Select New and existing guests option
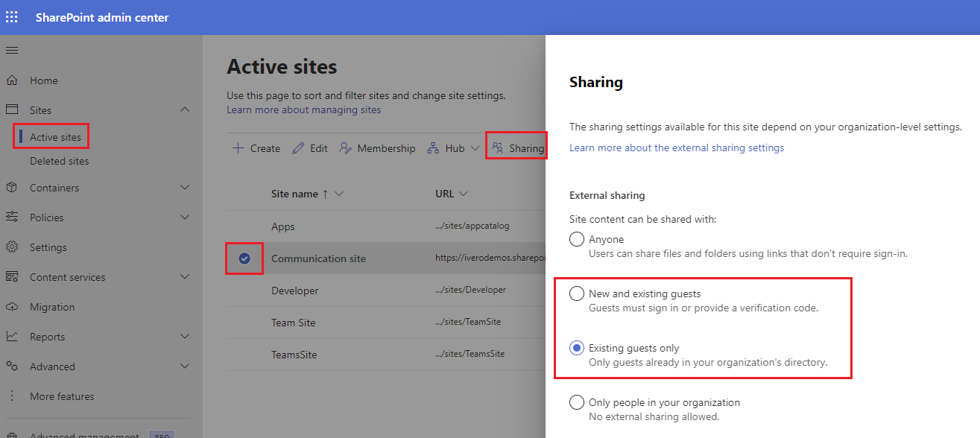Image resolution: width=980 pixels, height=438 pixels. point(576,293)
